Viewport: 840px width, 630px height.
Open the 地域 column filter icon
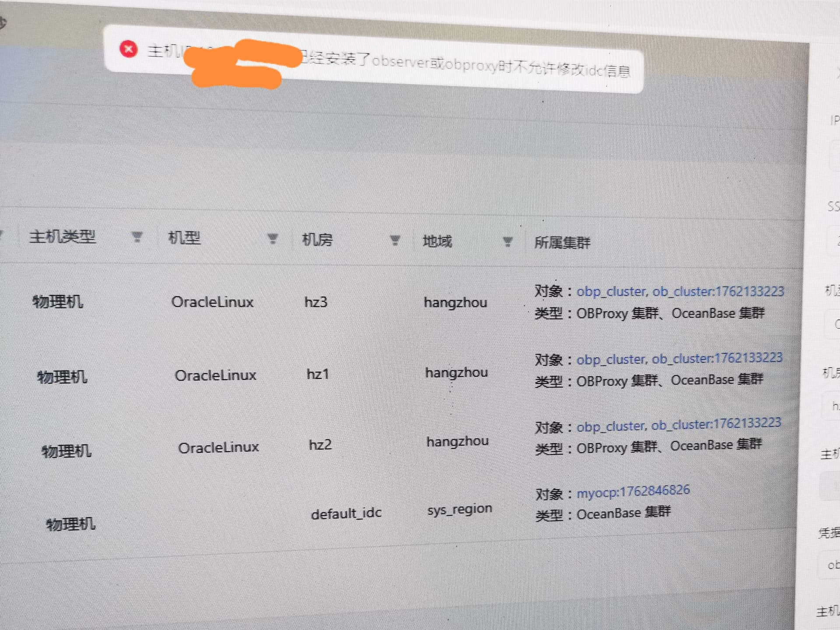click(x=507, y=241)
